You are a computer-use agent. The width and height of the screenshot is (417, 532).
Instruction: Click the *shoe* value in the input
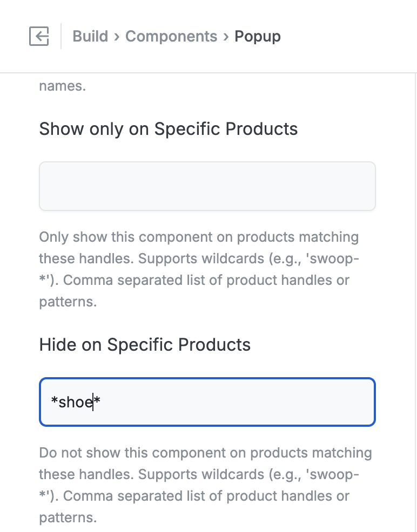click(75, 402)
